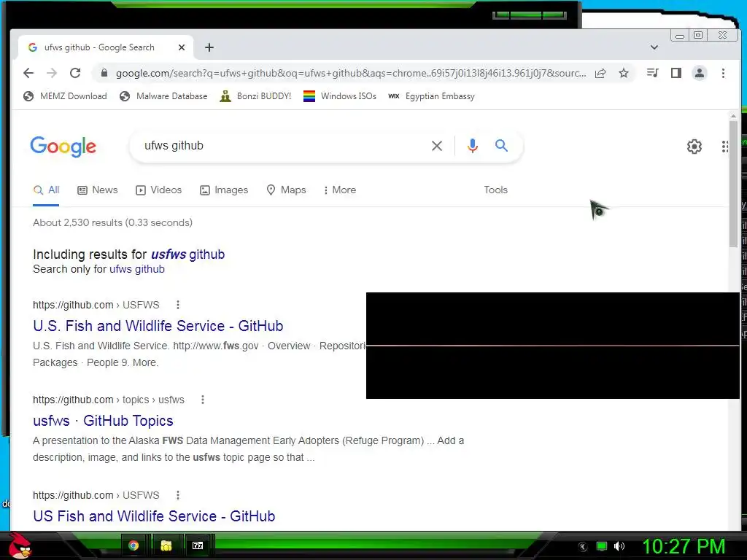Click the Google logo
The width and height of the screenshot is (747, 560).
[x=63, y=146]
